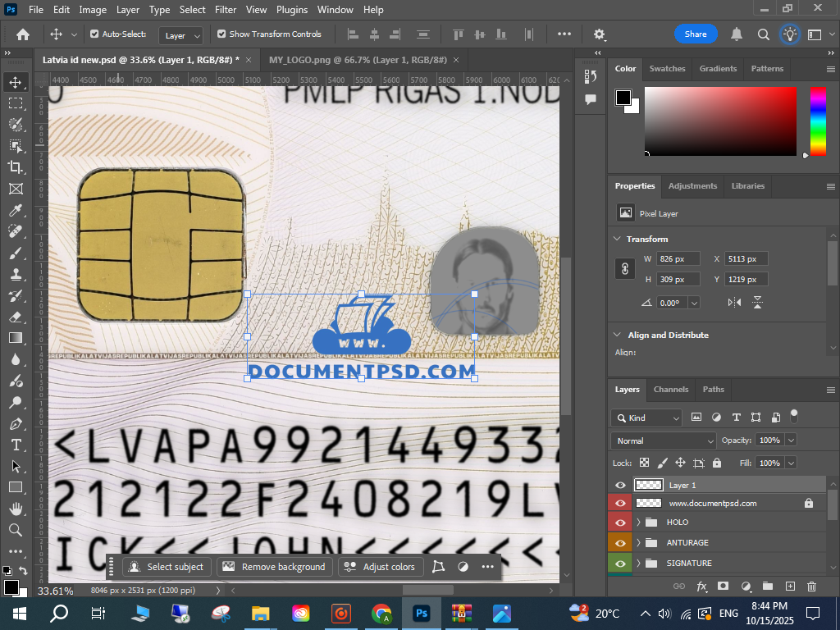Select the Crop tool

(16, 167)
